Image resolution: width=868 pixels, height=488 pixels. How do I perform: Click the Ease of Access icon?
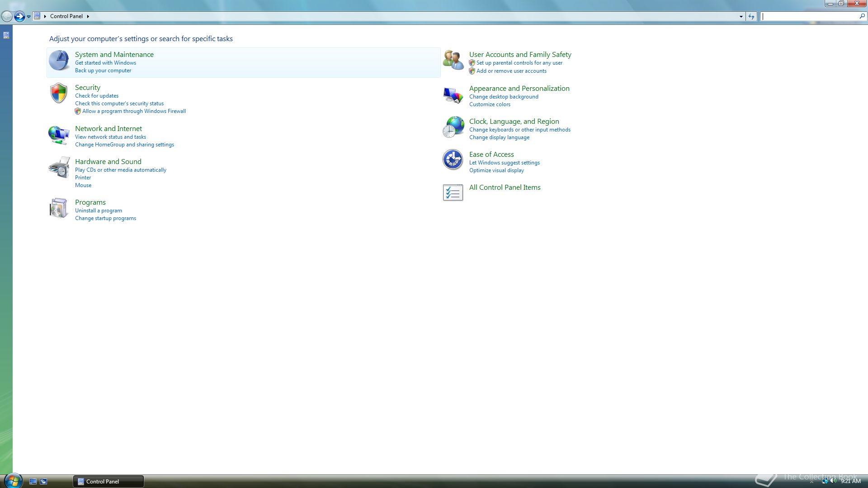(453, 160)
